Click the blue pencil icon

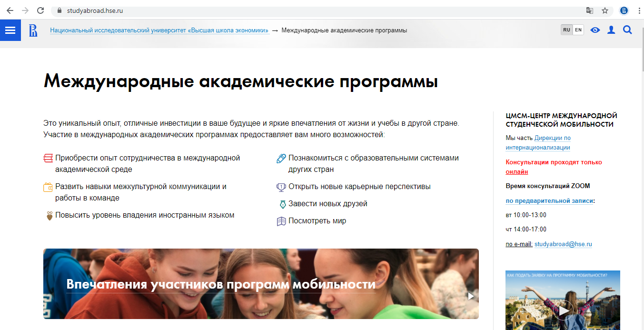pos(281,158)
